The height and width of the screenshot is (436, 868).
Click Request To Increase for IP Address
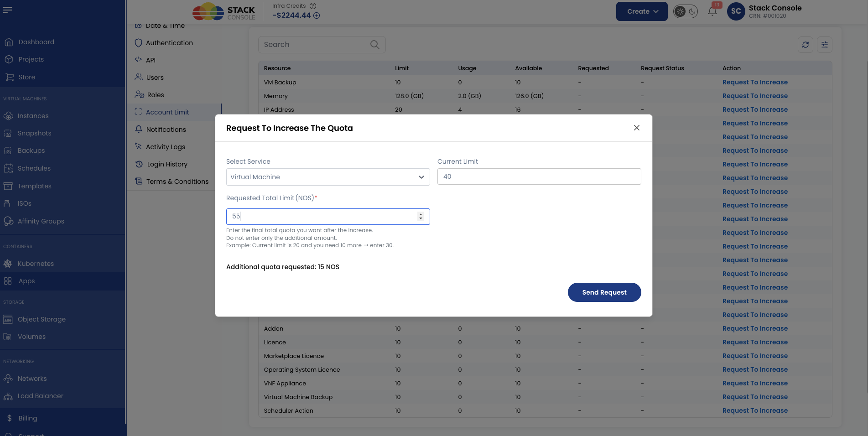(x=755, y=109)
